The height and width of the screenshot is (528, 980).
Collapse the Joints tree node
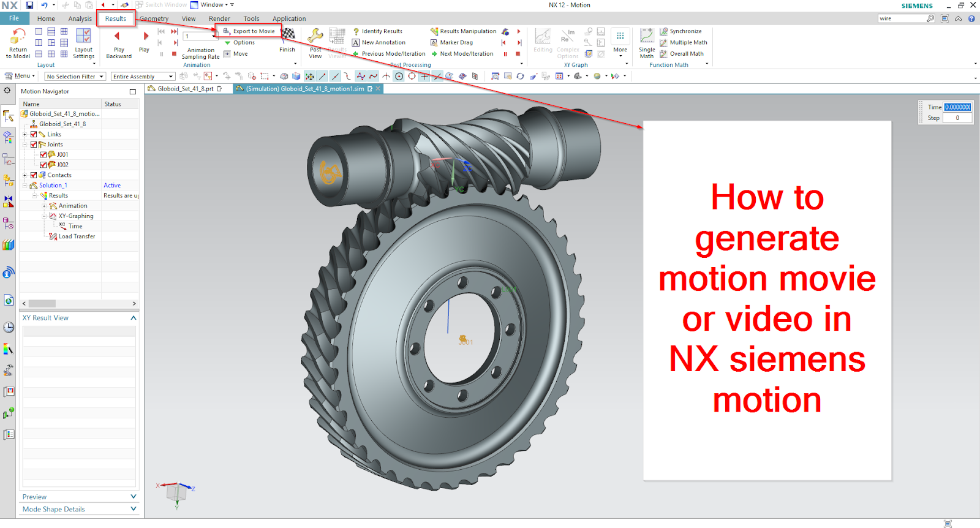click(x=25, y=145)
